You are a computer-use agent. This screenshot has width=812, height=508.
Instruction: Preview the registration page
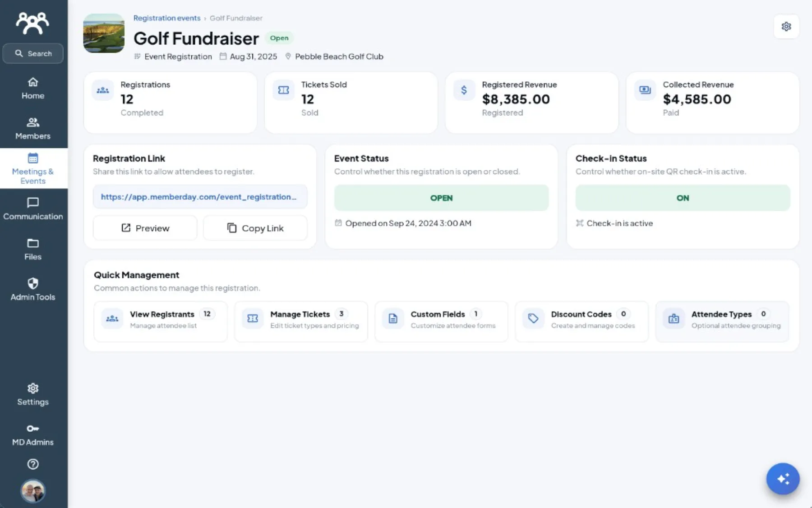pyautogui.click(x=145, y=228)
